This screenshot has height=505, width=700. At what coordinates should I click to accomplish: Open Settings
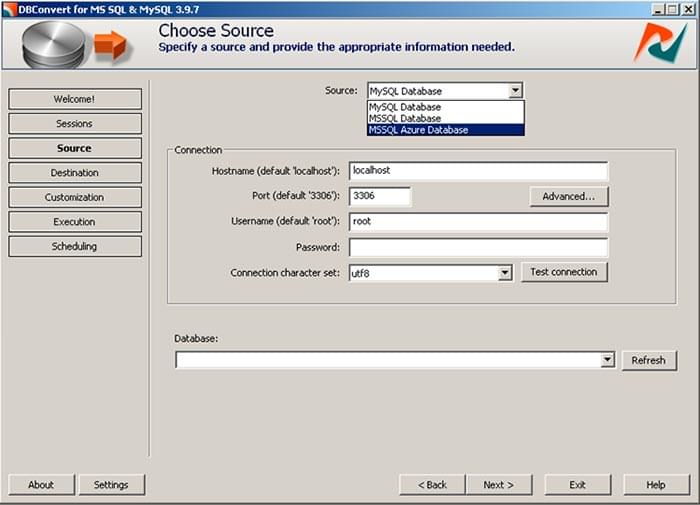(x=111, y=485)
